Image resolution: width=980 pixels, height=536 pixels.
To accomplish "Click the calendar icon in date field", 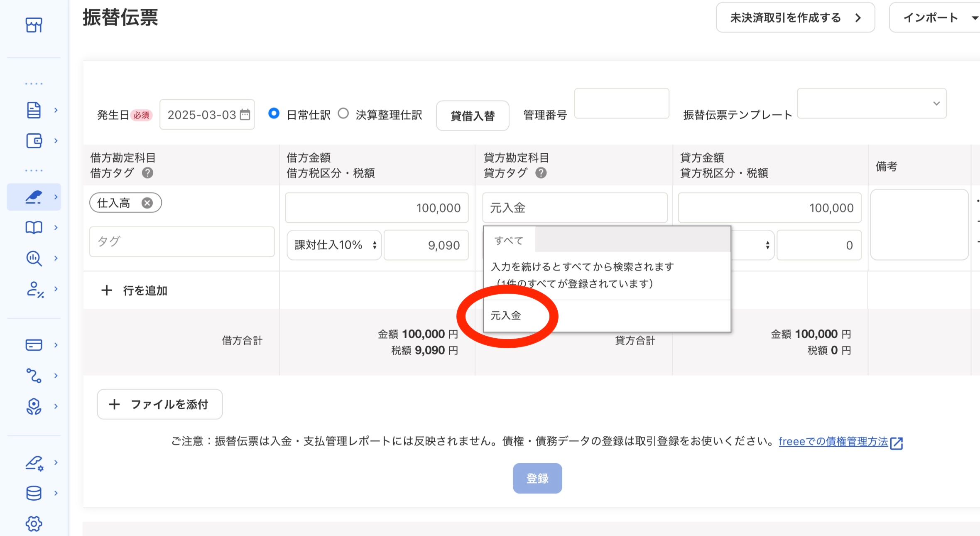I will point(245,115).
